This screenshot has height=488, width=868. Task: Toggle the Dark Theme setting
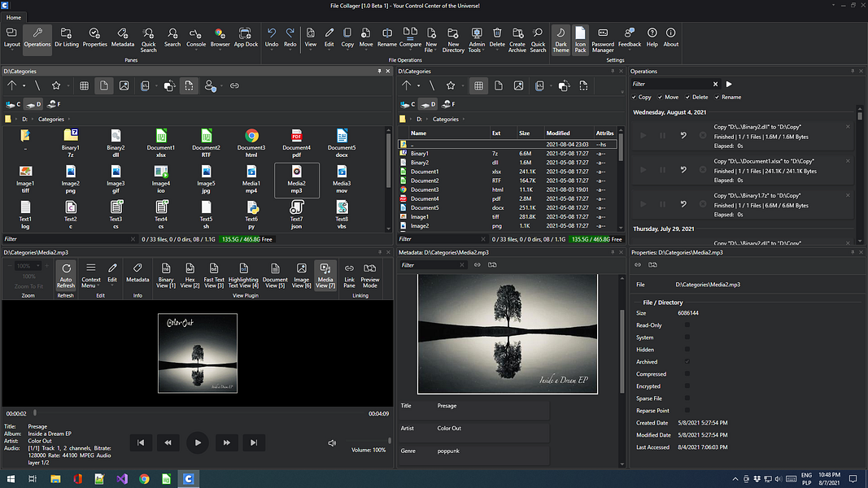tap(560, 38)
